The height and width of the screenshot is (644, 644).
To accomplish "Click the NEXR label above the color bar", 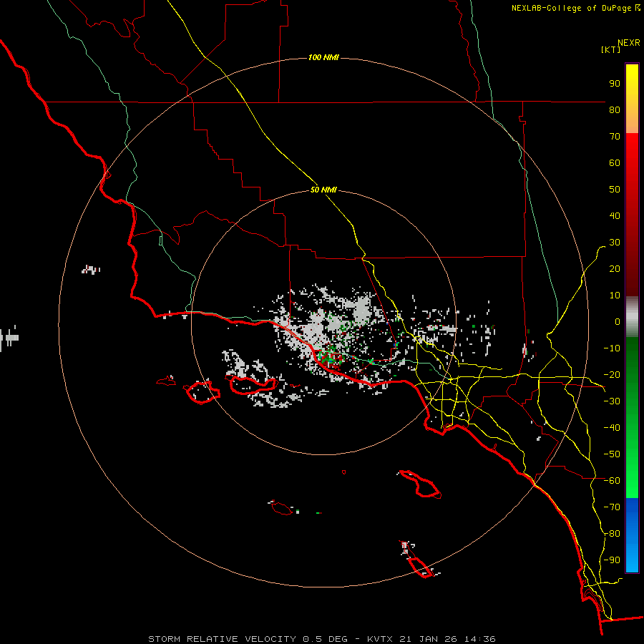I will point(629,43).
